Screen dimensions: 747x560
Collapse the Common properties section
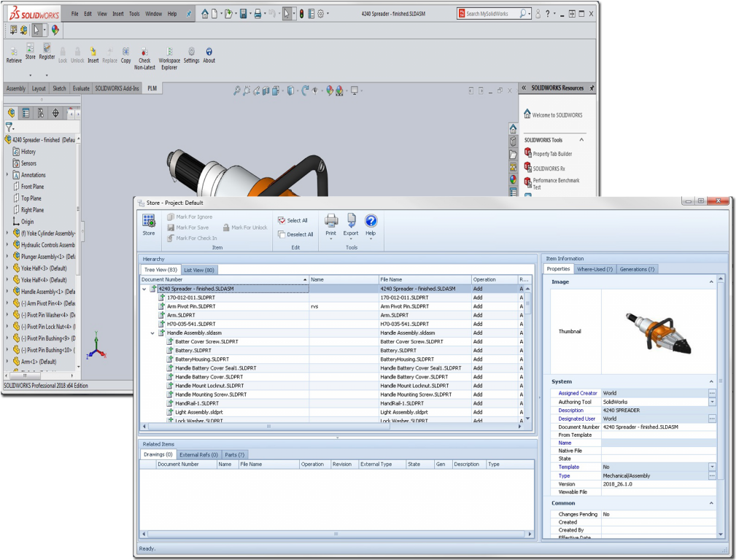pyautogui.click(x=711, y=503)
